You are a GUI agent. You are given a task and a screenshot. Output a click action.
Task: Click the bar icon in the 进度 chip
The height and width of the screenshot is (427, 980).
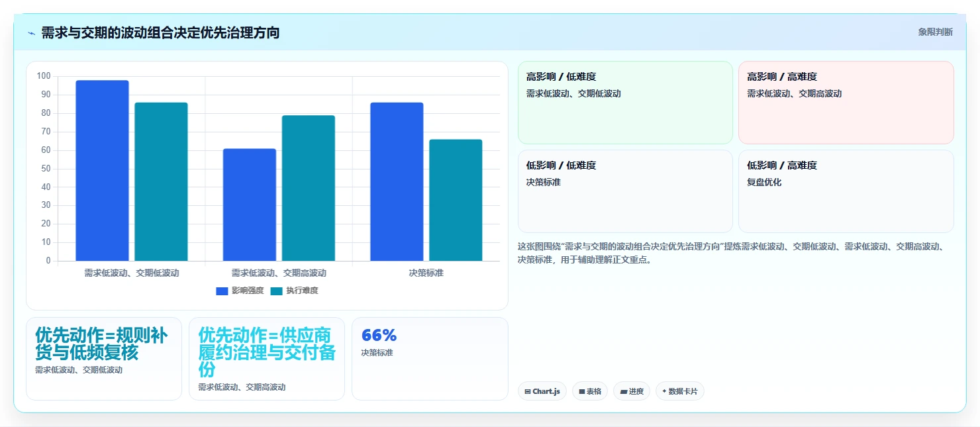tap(623, 392)
